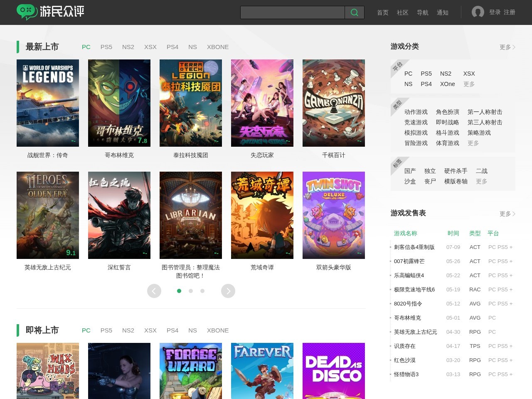532x399 pixels.
Task: Filter category by 策略游戏
Action: pos(479,133)
